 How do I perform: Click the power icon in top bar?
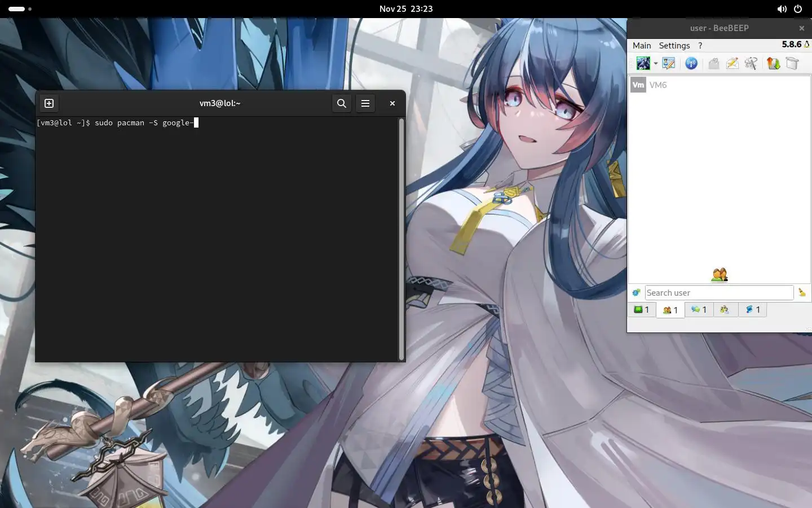point(798,9)
